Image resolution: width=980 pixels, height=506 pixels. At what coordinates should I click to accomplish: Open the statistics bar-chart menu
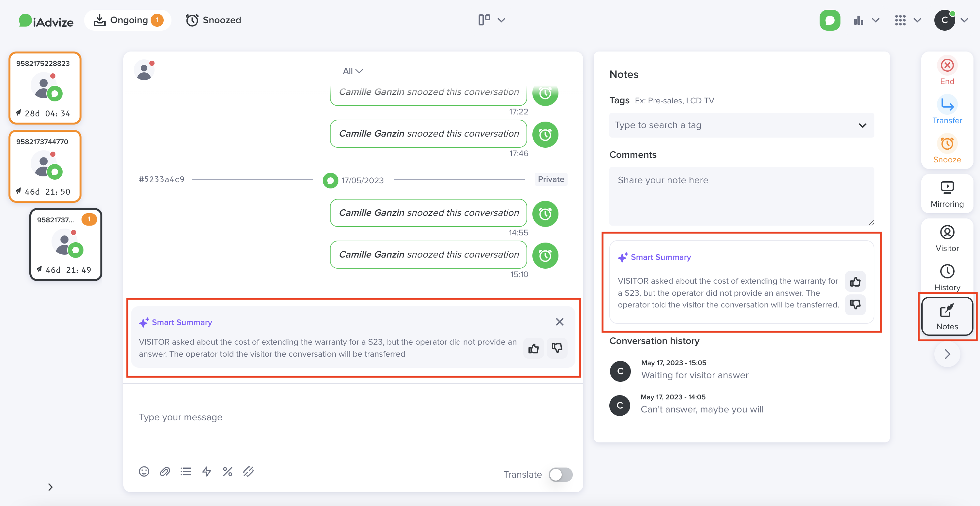(866, 20)
